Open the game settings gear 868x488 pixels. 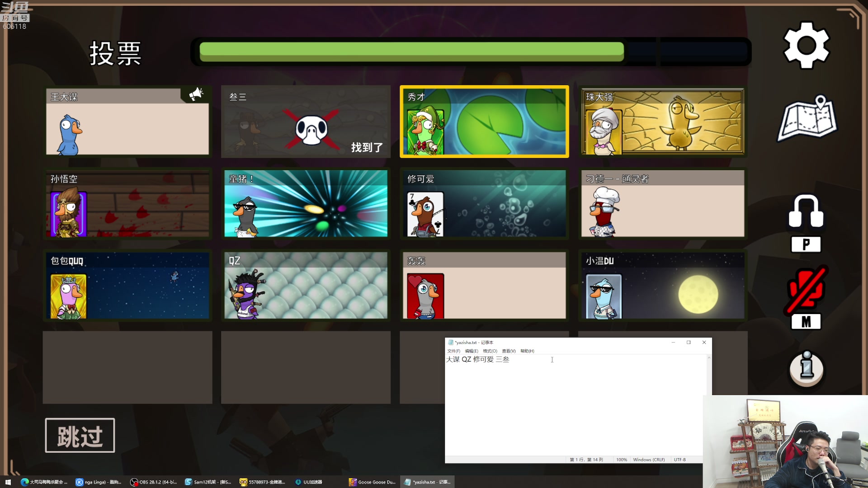[x=807, y=45]
